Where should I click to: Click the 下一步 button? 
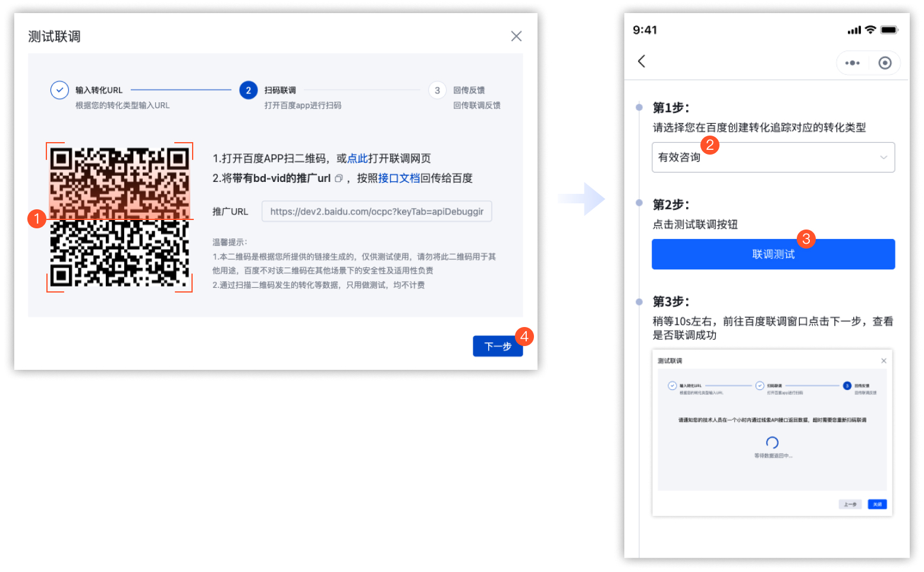(498, 346)
